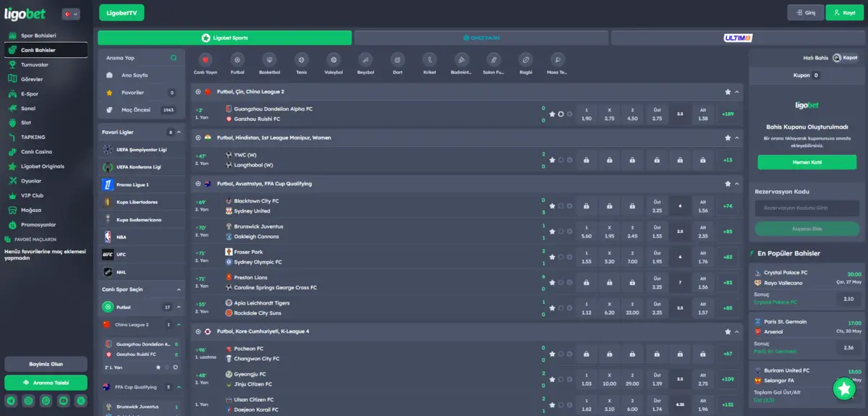This screenshot has width=868, height=416.
Task: Open the language flag dropdown
Action: (71, 14)
